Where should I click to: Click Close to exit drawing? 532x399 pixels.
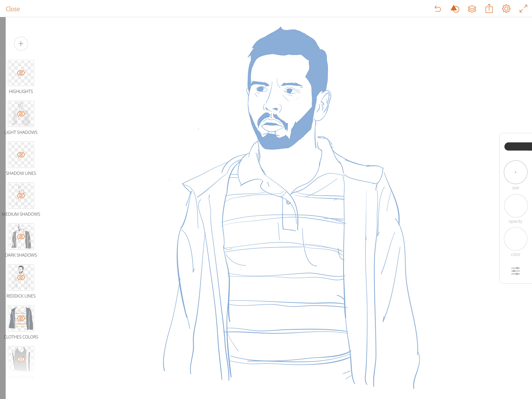[x=13, y=9]
